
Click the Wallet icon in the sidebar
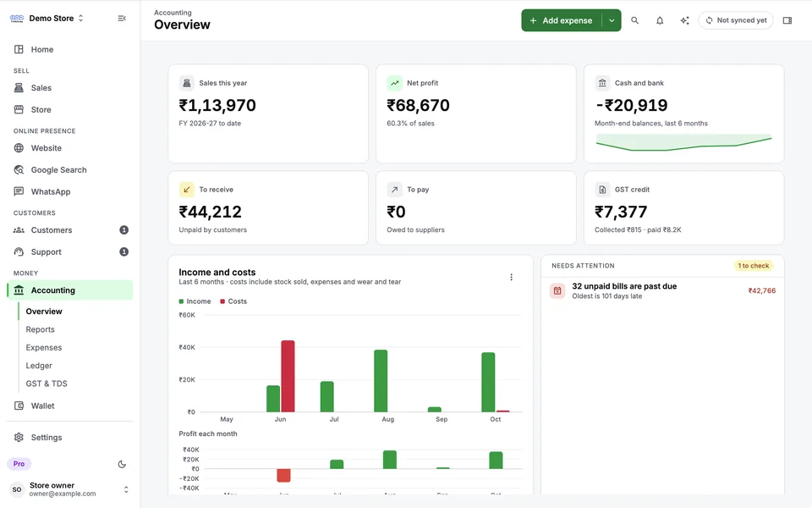[19, 406]
